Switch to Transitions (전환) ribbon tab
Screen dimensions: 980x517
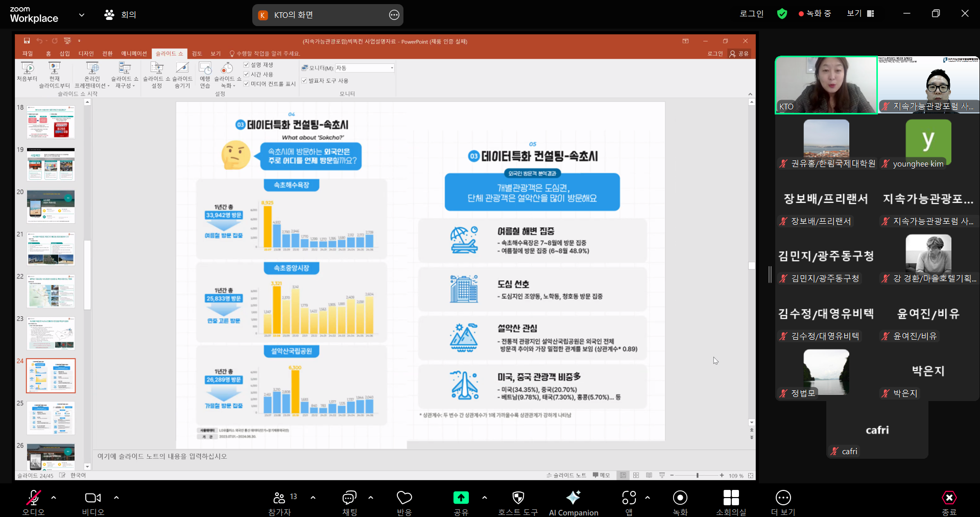click(x=107, y=54)
